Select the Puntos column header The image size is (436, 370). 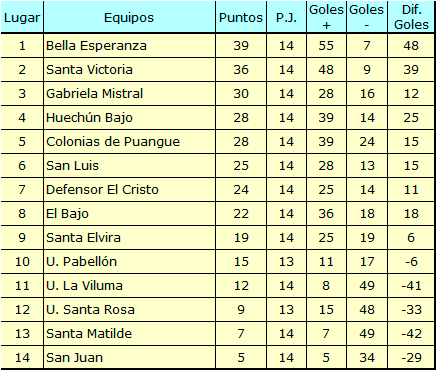(x=241, y=17)
